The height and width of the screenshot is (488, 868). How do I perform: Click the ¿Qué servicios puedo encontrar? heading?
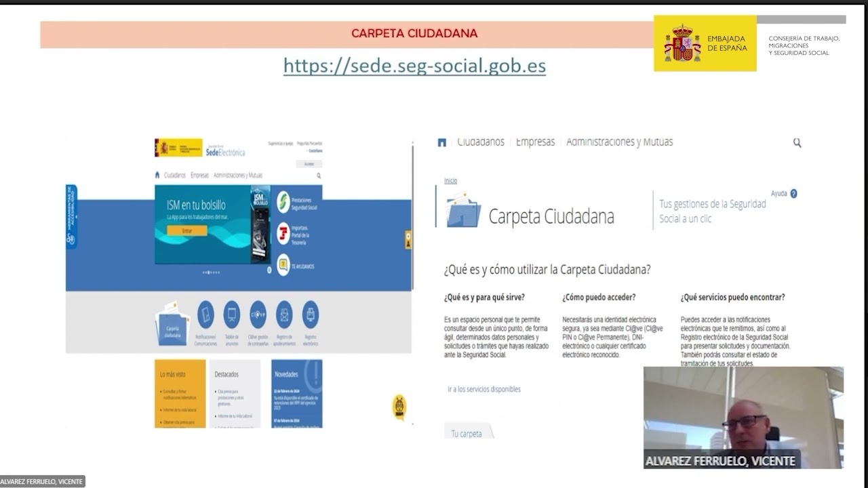733,297
